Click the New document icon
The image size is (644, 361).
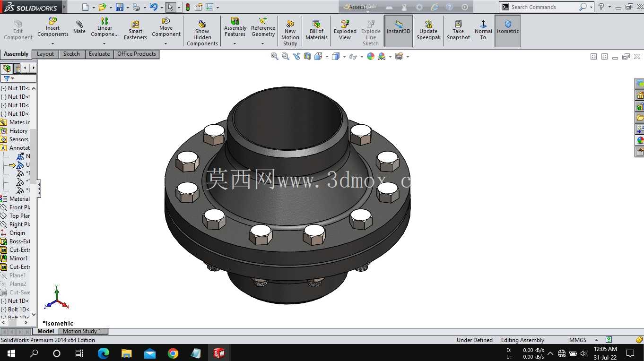coord(85,7)
